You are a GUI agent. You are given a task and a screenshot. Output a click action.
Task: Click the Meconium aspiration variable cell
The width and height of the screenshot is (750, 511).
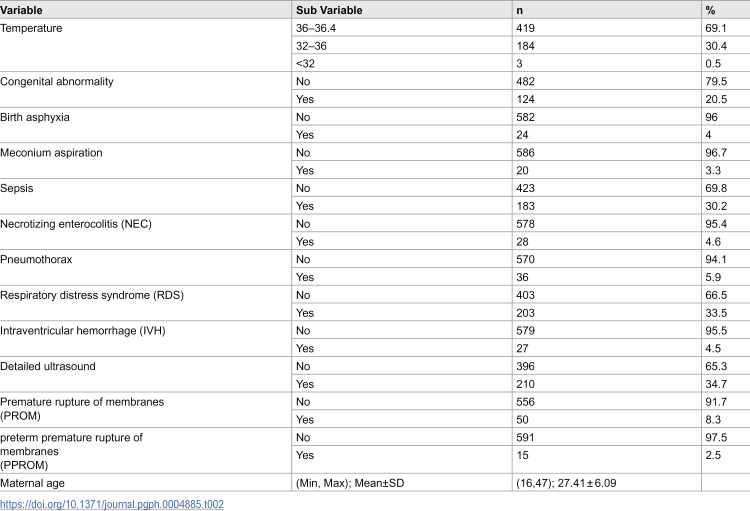(51, 153)
